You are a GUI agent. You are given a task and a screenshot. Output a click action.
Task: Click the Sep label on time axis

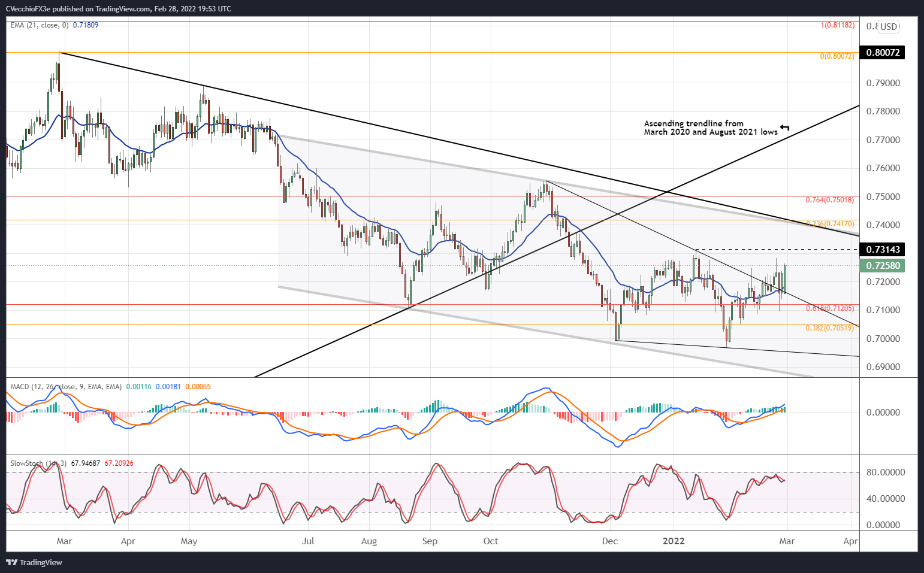coord(430,541)
